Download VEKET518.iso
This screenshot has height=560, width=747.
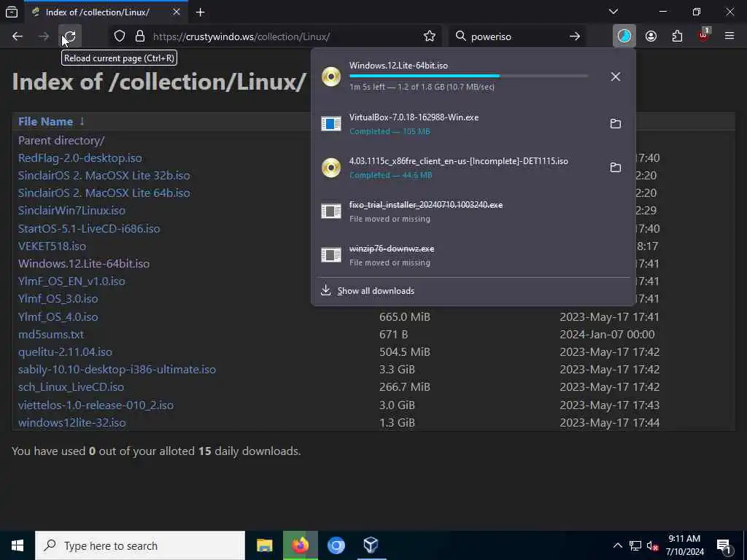point(52,246)
